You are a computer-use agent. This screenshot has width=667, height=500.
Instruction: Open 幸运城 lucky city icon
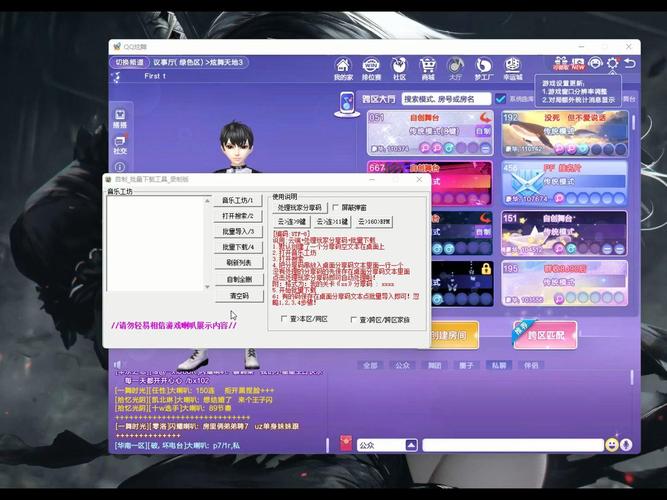coord(513,69)
